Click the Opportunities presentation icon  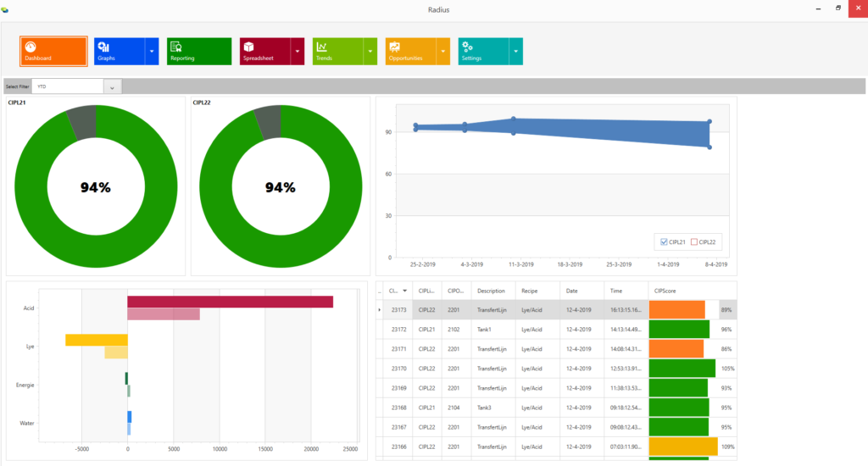[x=395, y=47]
